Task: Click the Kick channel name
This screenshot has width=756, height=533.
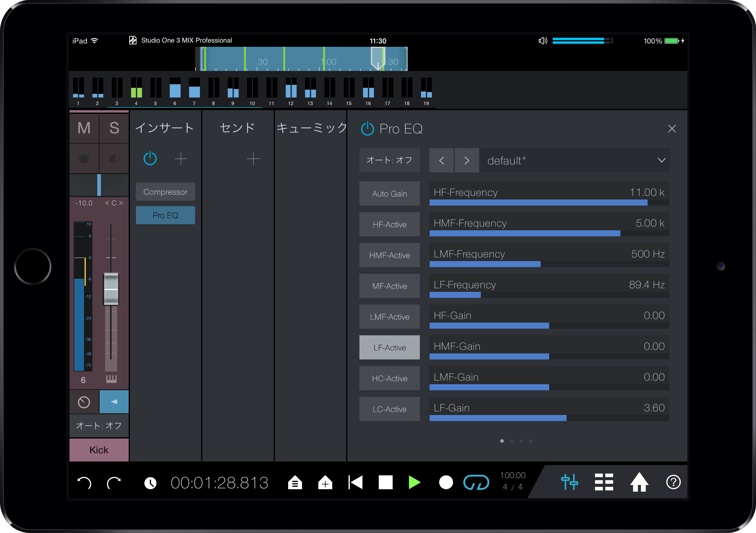Action: click(99, 450)
